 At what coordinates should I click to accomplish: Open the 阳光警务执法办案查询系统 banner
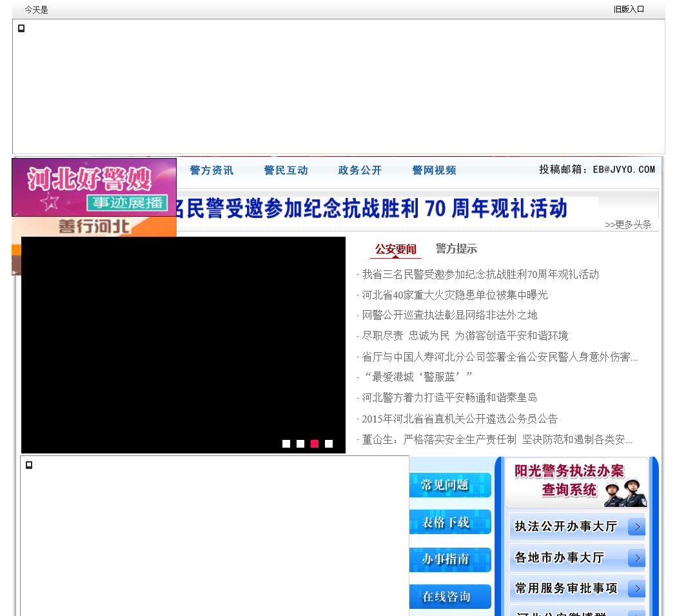pyautogui.click(x=576, y=482)
